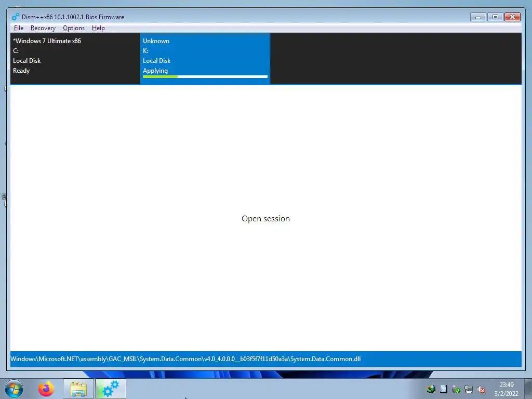Open the File menu
Image resolution: width=532 pixels, height=399 pixels.
click(19, 28)
